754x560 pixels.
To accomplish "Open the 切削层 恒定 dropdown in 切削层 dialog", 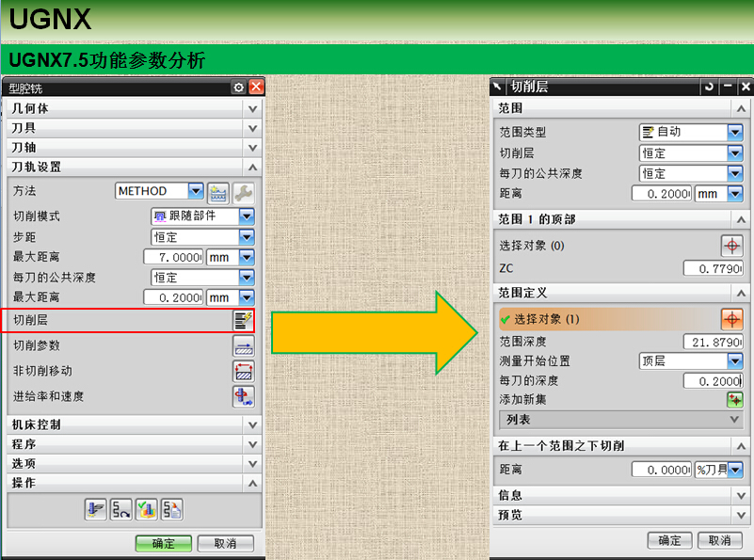I will tap(735, 153).
